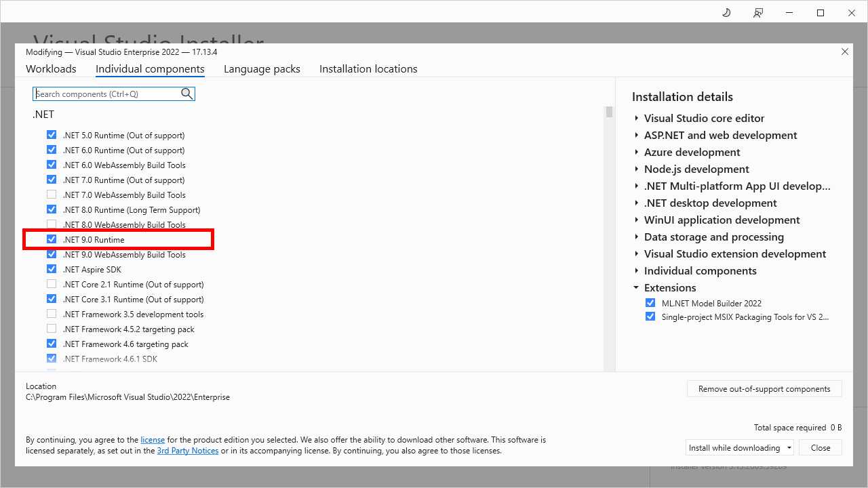The height and width of the screenshot is (488, 868).
Task: Check .NET Framework 3.5 development tools
Action: (52, 314)
